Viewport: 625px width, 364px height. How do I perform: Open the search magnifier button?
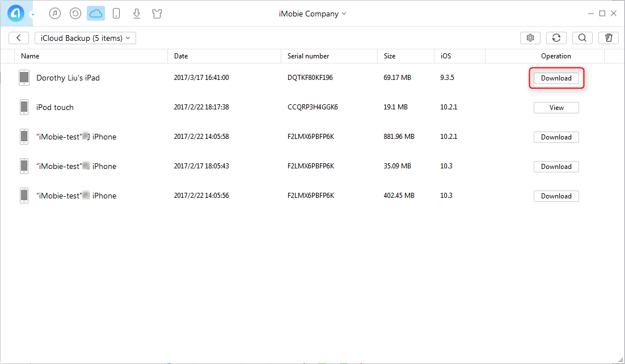[582, 38]
